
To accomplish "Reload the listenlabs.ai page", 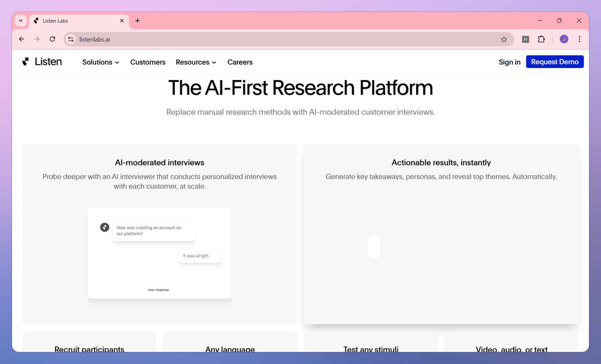I will click(53, 39).
